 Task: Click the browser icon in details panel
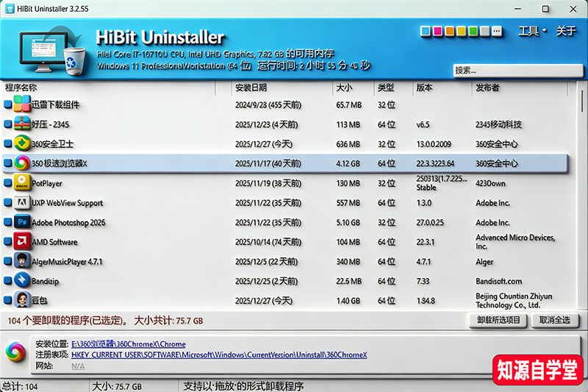click(x=15, y=352)
